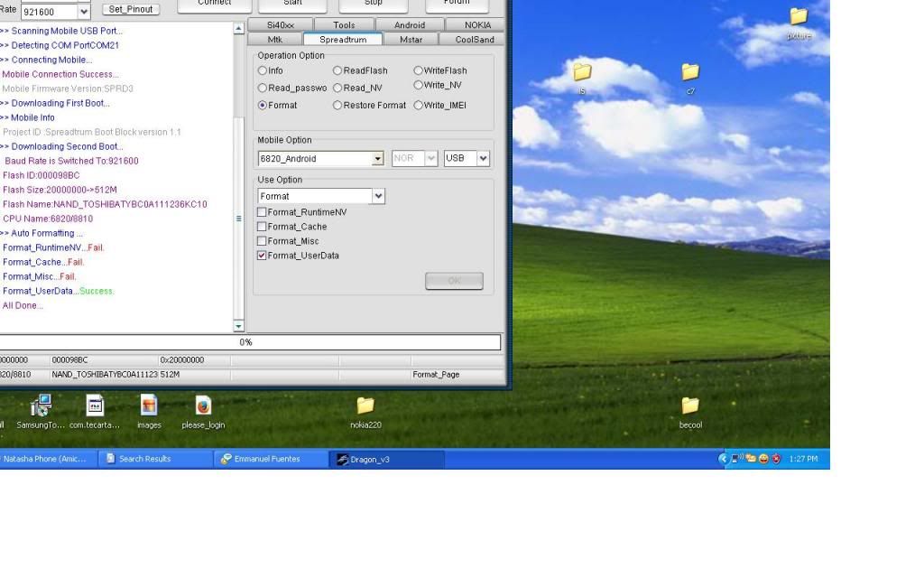Open the Spreadtrum tab
This screenshot has height=578, width=924.
343,40
